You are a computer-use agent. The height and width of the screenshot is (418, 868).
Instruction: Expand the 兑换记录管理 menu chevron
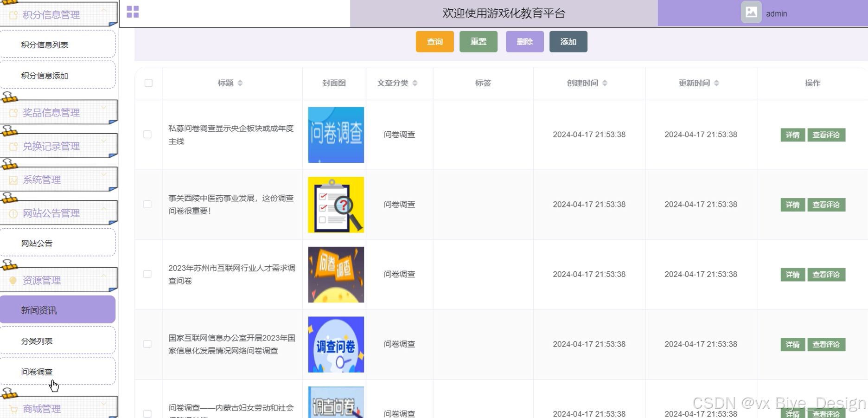(x=104, y=141)
